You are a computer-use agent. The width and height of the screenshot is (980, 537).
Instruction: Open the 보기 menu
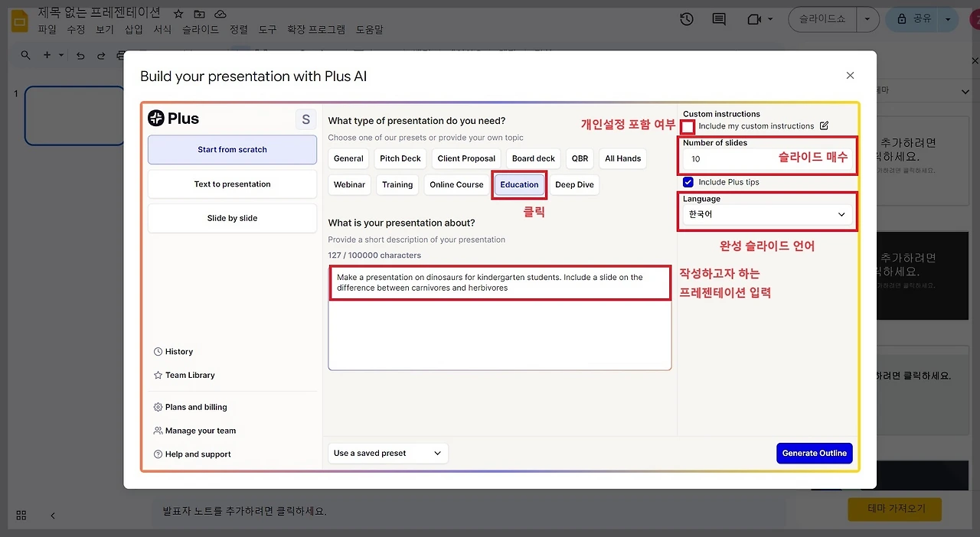click(x=105, y=30)
